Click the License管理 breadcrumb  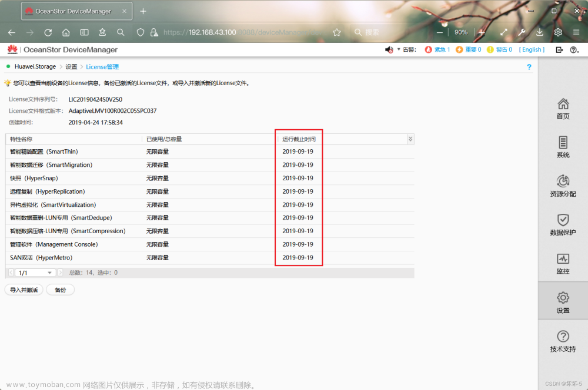click(102, 67)
